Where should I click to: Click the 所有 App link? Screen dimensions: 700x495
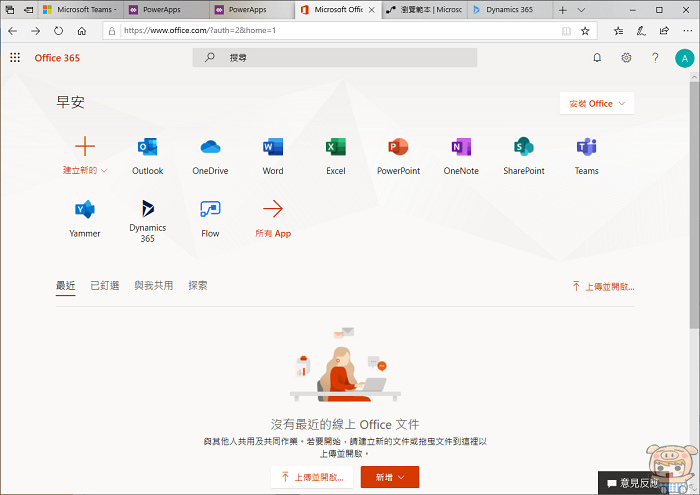273,232
